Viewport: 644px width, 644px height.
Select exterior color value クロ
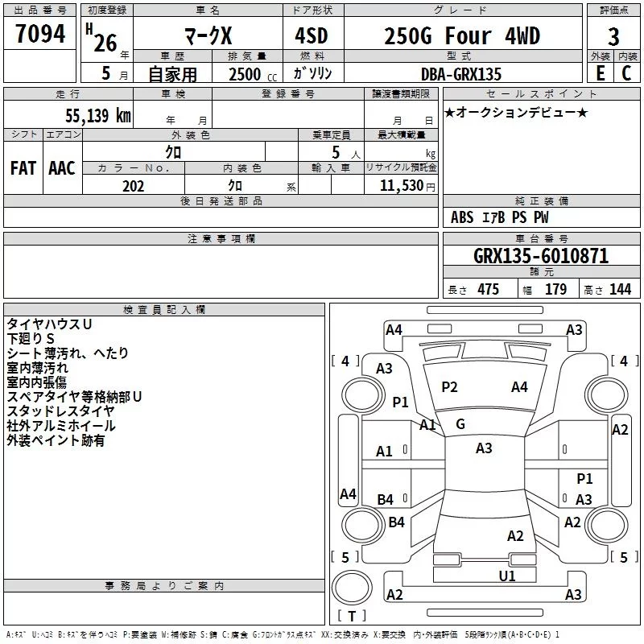[x=173, y=152]
